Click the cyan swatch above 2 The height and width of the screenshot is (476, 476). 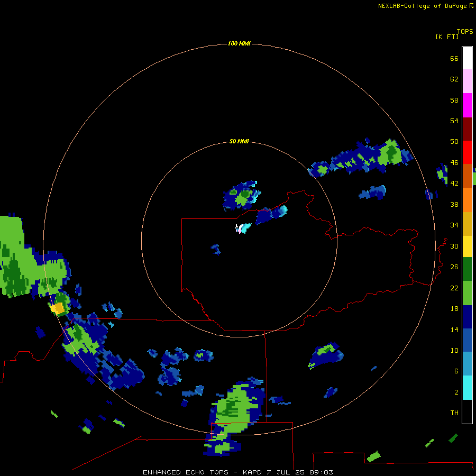click(x=467, y=388)
